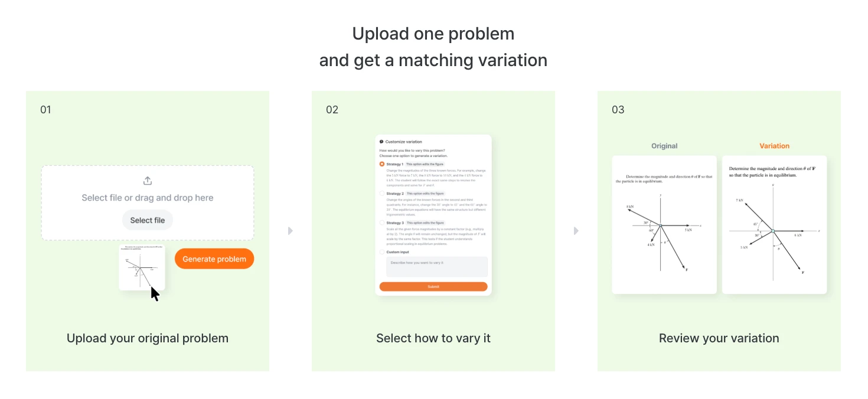Click the orange Variation label

(x=774, y=146)
